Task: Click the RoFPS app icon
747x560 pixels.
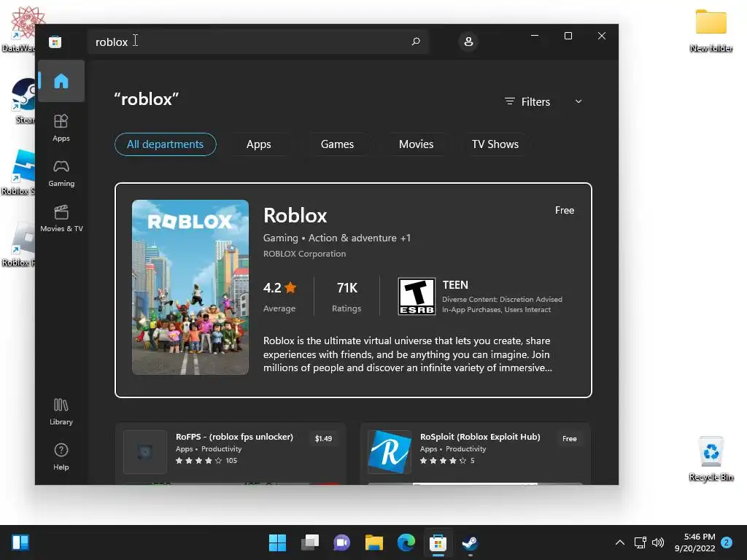Action: coord(145,451)
